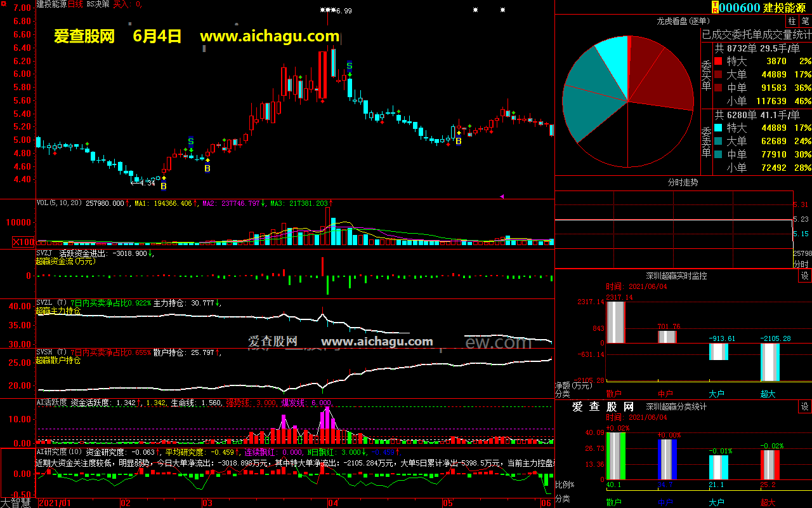Click the BS决策 indicator label in header

pos(98,4)
